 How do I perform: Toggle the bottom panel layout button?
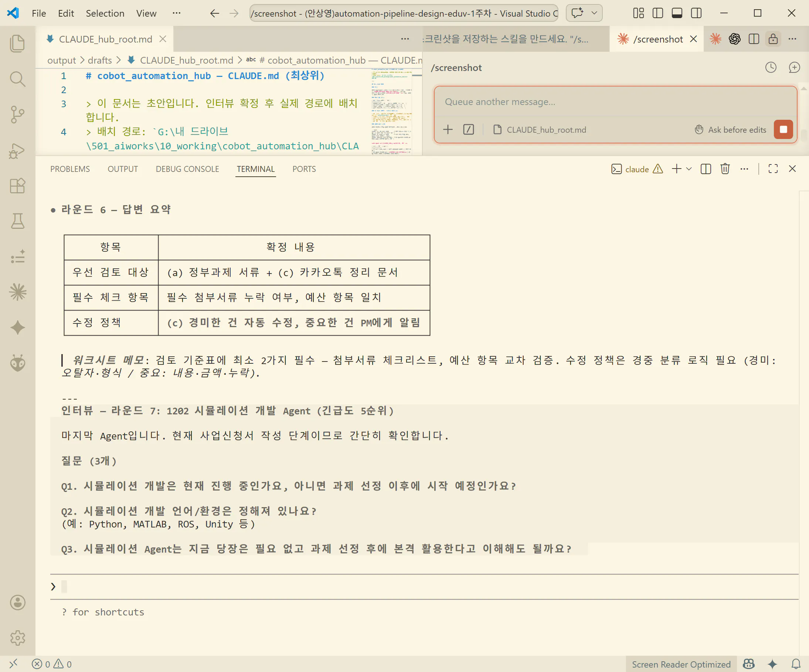click(677, 13)
